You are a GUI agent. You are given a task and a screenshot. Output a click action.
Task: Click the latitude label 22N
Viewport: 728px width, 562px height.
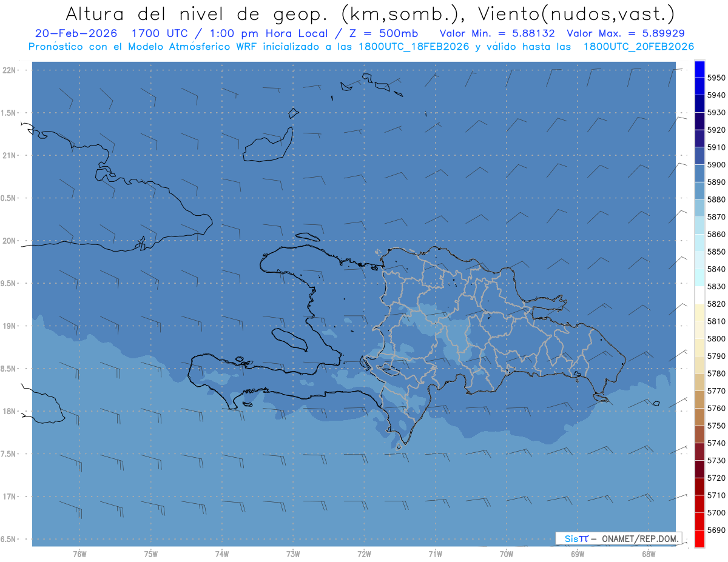click(x=9, y=70)
